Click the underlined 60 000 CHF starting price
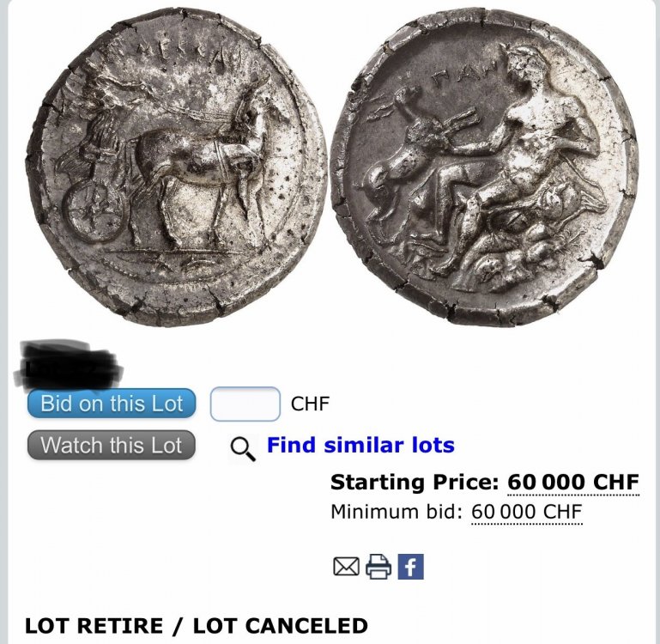Viewport: 660px width, 644px height. click(x=573, y=483)
